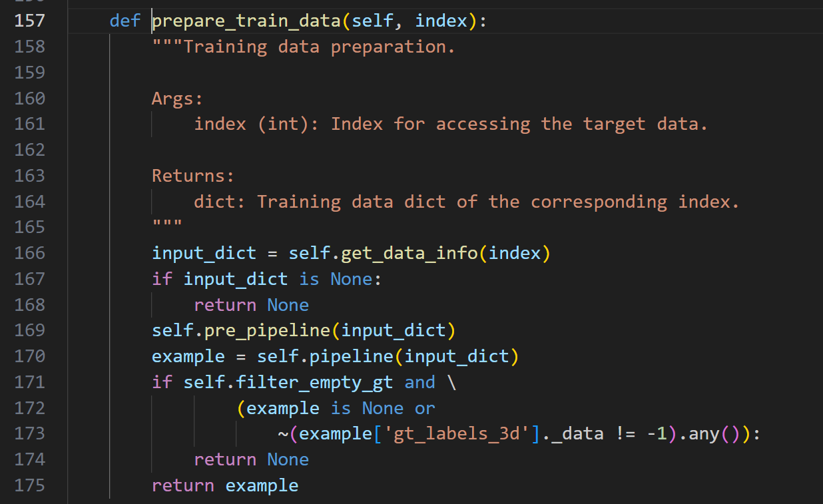Click the Args: docstring heading
The image size is (823, 504).
pyautogui.click(x=177, y=99)
